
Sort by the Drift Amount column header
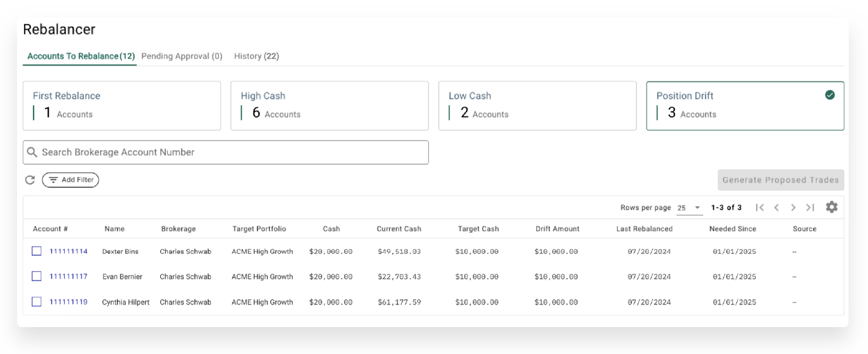pyautogui.click(x=557, y=229)
